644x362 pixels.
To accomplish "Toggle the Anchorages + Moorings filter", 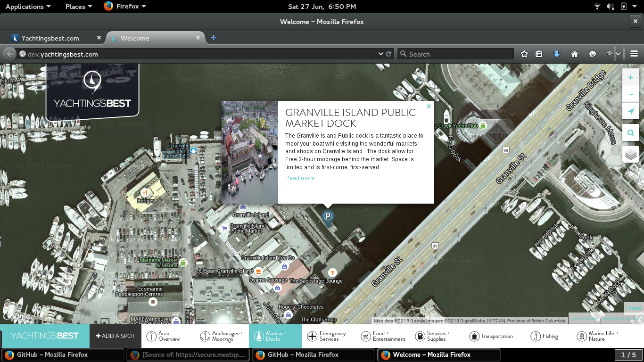I will 222,336.
